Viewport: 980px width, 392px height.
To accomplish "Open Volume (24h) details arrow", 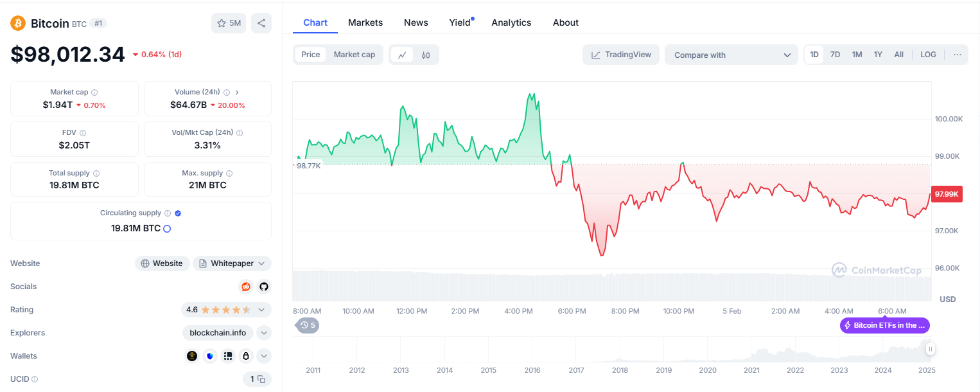I will click(237, 93).
